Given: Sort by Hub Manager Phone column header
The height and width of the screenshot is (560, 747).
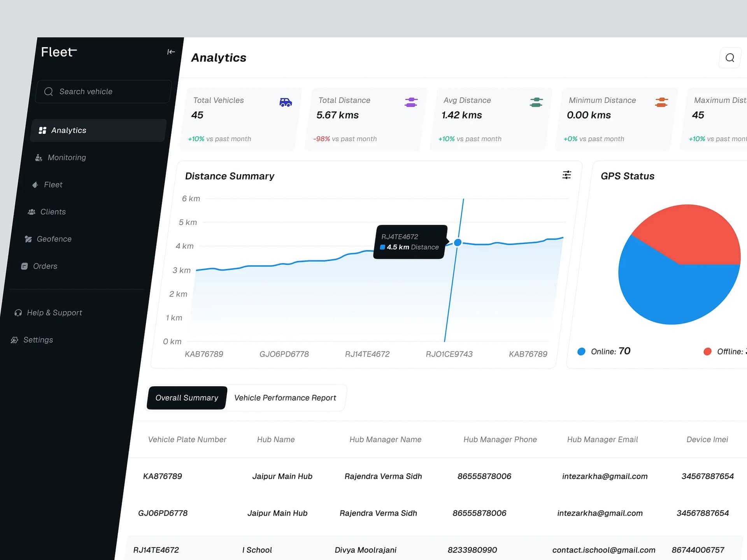Looking at the screenshot, I should click(500, 439).
